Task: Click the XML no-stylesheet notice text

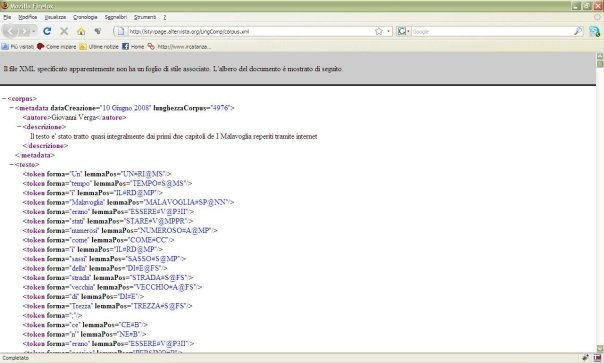Action: (173, 69)
